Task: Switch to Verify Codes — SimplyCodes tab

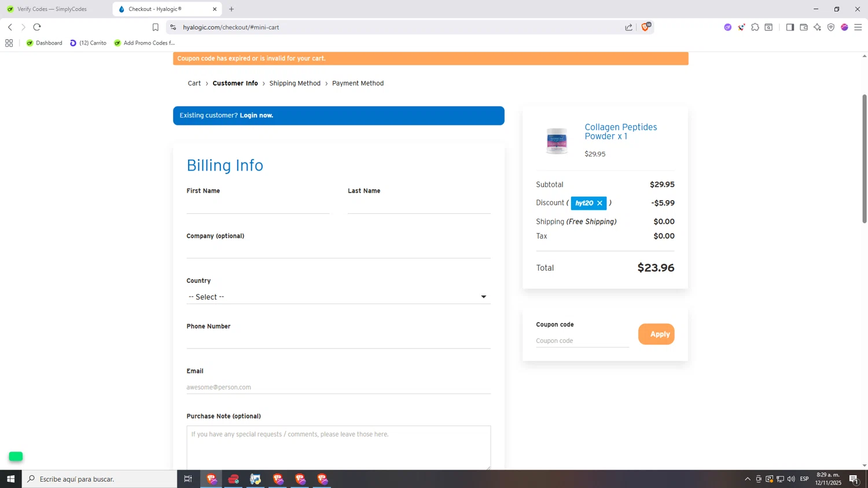Action: coord(52,9)
